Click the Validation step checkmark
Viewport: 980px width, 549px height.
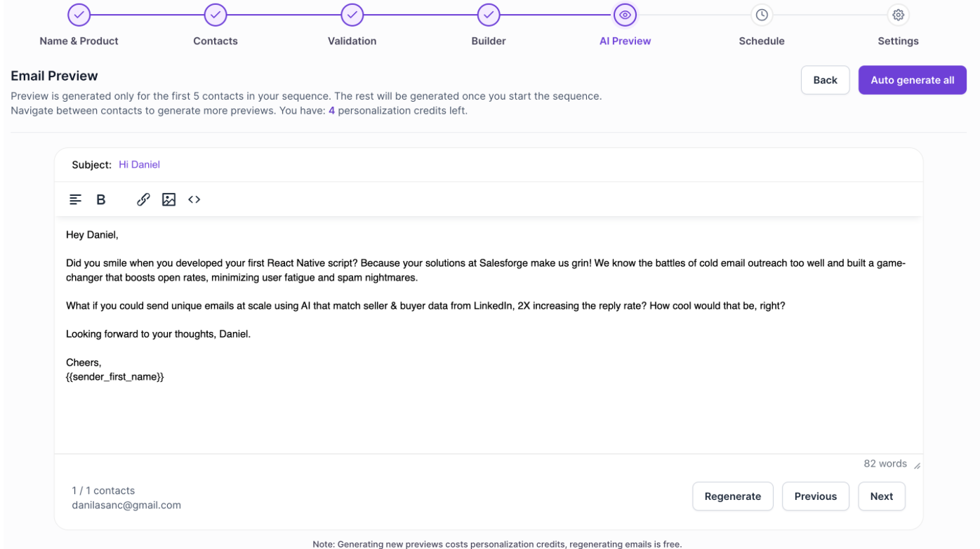click(x=352, y=15)
